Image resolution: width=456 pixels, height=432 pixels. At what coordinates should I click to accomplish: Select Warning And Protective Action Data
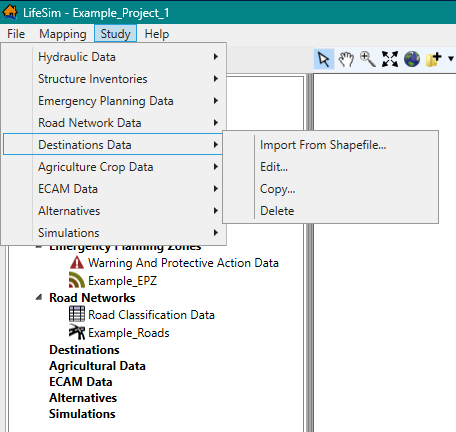coord(183,263)
